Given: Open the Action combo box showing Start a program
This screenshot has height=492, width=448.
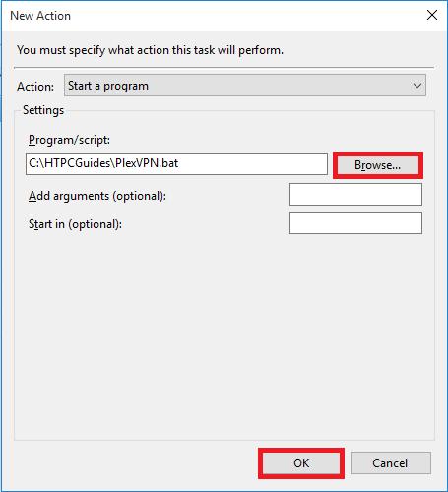Looking at the screenshot, I should [x=245, y=86].
